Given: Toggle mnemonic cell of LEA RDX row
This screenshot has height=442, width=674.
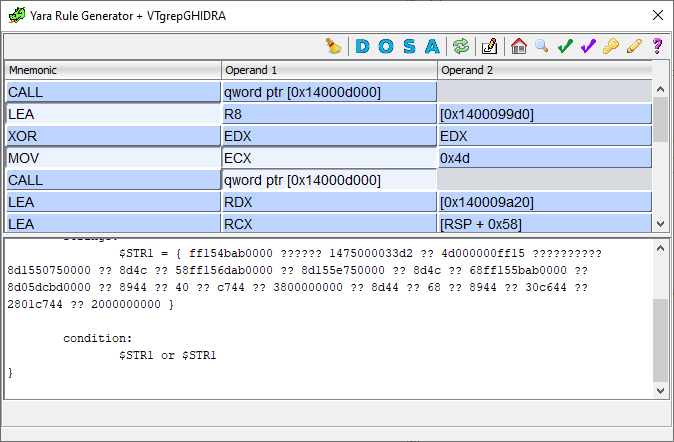Looking at the screenshot, I should [x=113, y=202].
